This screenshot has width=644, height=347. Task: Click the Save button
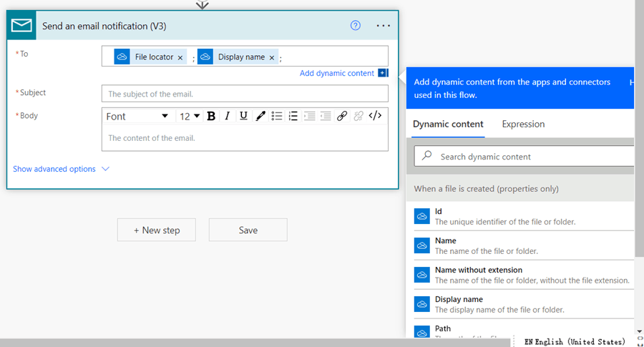coord(248,230)
